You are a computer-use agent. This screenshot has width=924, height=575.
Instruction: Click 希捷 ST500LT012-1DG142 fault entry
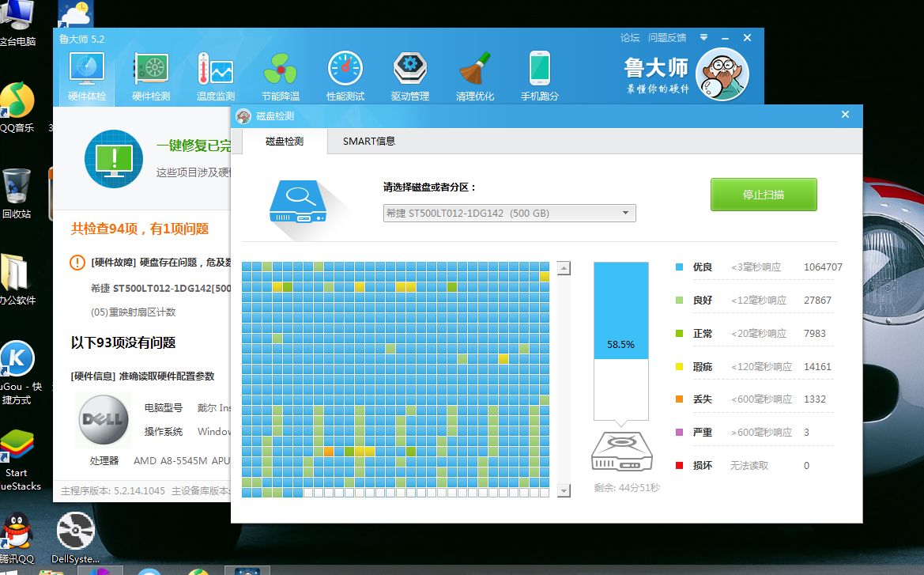click(x=160, y=289)
